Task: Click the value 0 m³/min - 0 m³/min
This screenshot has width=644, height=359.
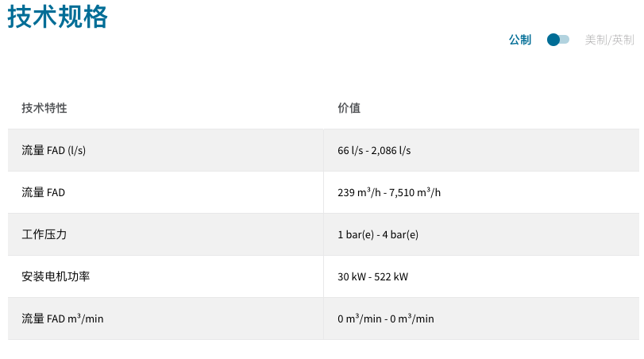Action: [386, 318]
